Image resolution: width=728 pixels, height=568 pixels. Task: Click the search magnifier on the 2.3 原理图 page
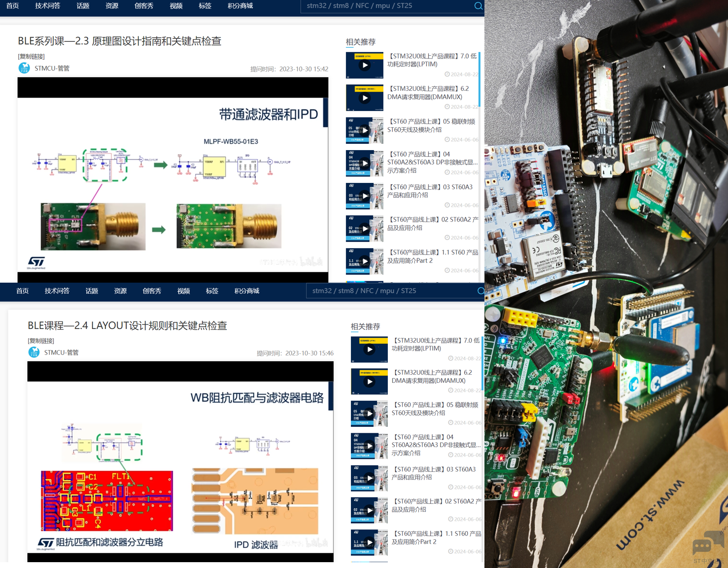(x=478, y=6)
